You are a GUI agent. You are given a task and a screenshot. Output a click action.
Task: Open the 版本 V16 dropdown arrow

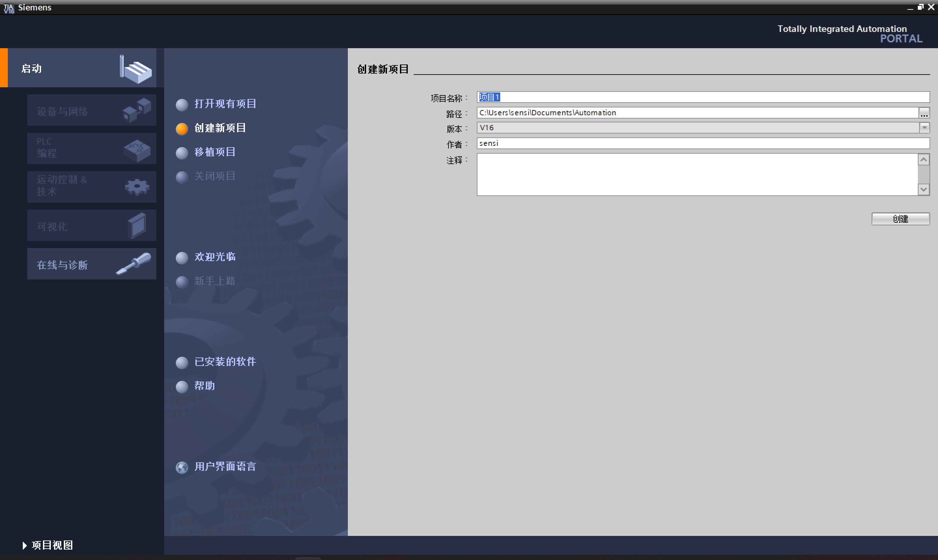click(x=924, y=128)
